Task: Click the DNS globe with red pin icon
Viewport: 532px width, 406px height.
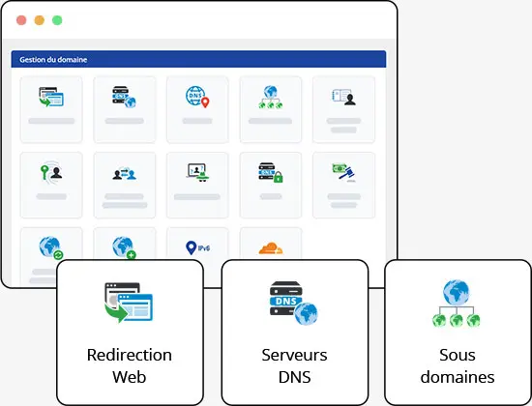Action: click(x=197, y=97)
